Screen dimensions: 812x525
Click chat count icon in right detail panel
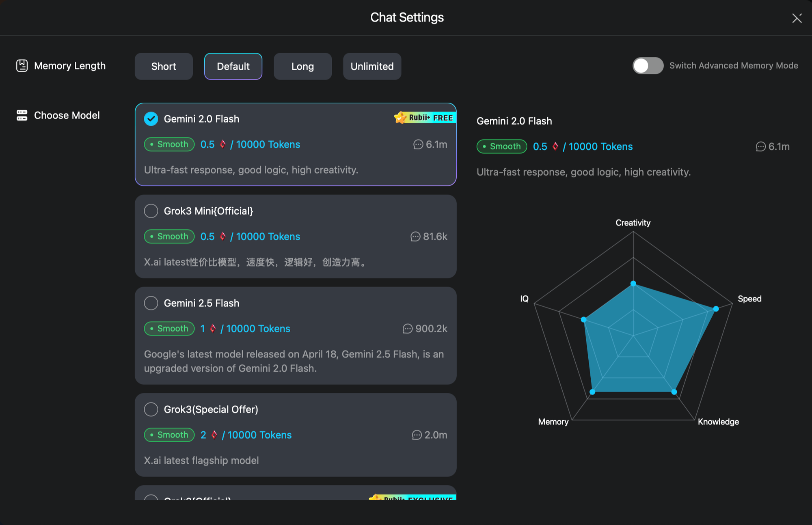click(760, 146)
